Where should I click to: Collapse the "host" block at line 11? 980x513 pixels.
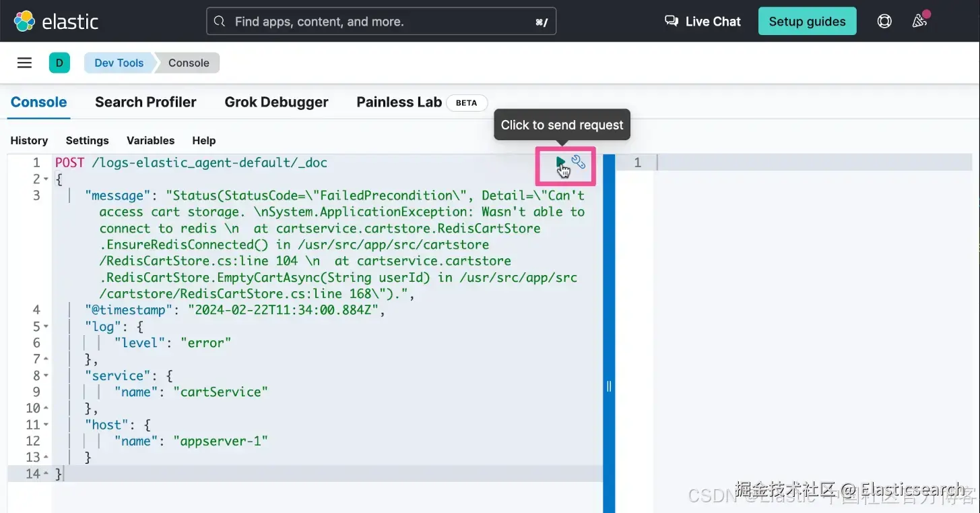46,425
